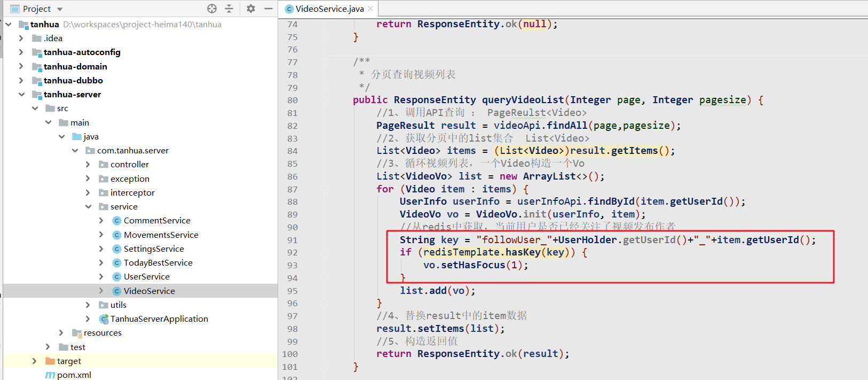Collapse the com.tanhua.server package arrow
Viewport: 868px width, 380px height.
75,150
